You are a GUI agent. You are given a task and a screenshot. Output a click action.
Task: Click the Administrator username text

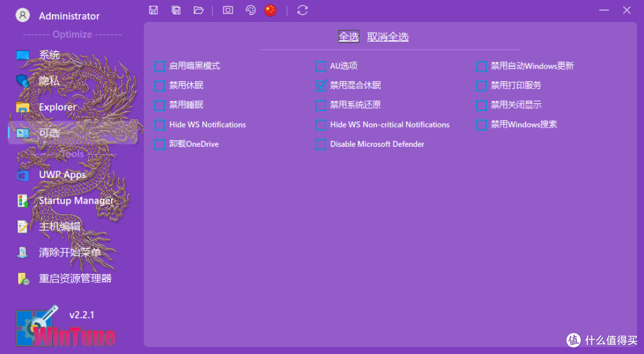[x=69, y=16]
